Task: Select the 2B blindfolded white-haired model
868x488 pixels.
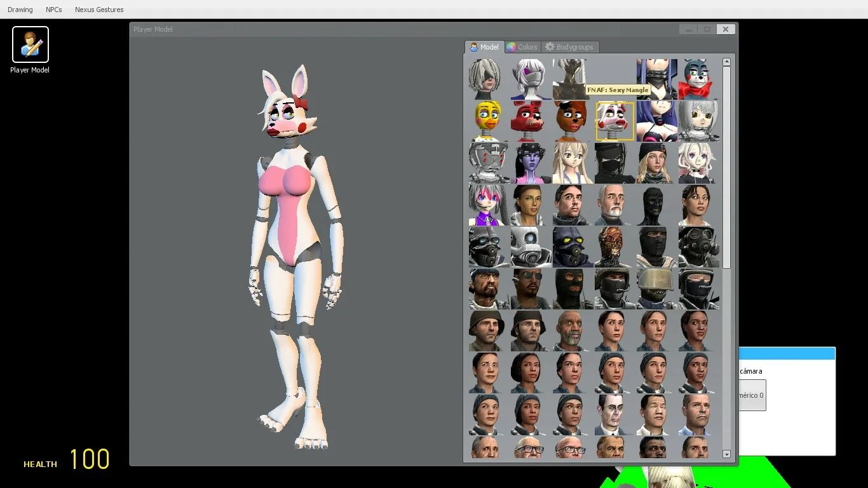Action: 489,79
